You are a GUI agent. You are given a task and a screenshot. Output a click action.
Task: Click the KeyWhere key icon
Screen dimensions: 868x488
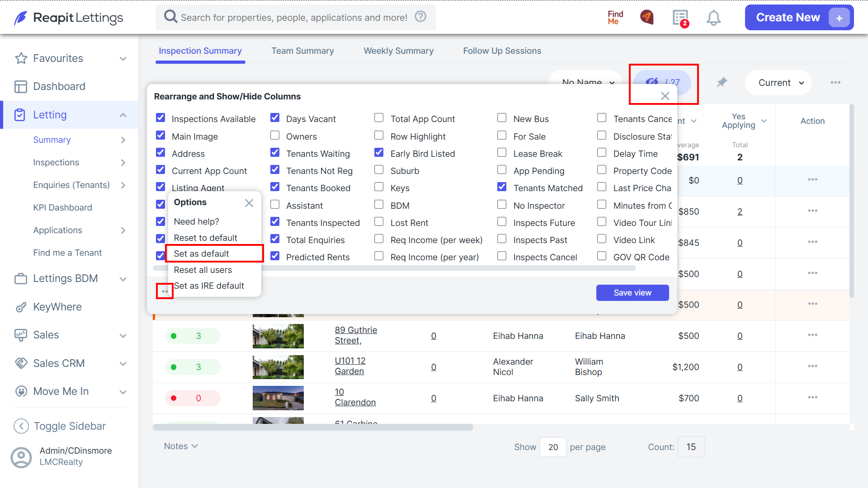coord(21,307)
